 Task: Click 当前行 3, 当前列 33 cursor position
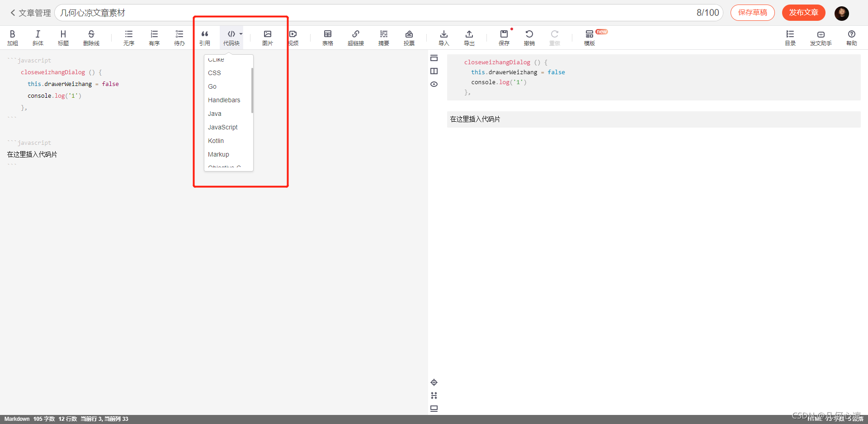click(104, 419)
